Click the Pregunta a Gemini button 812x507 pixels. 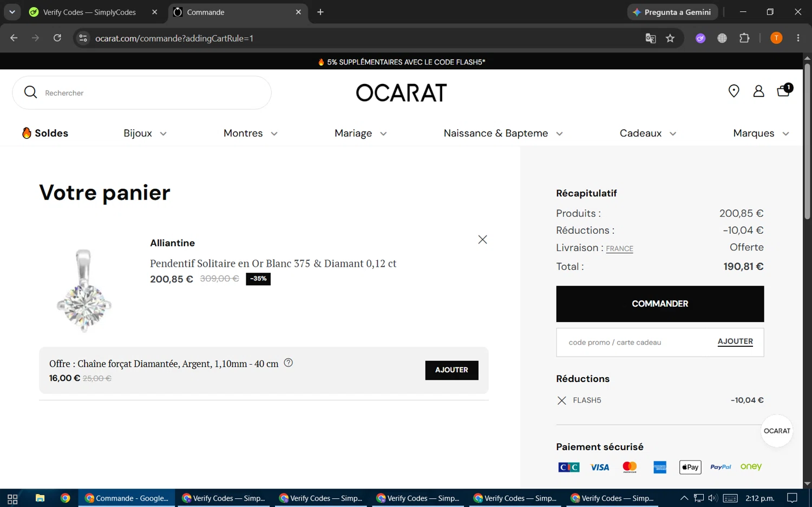pos(672,12)
